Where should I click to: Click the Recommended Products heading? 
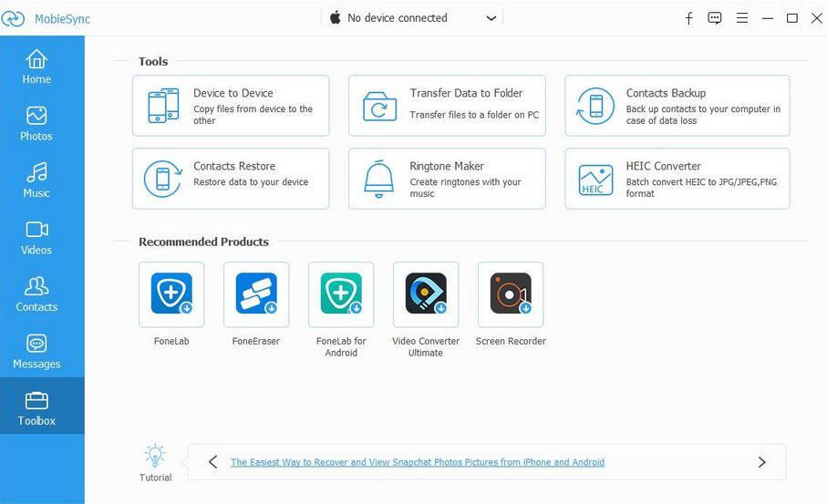tap(203, 242)
